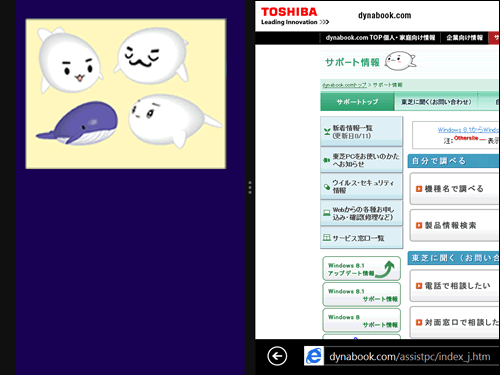The image size is (500, 375).
Task: Click the seal and whale picture thumbnail
Action: coord(126,94)
